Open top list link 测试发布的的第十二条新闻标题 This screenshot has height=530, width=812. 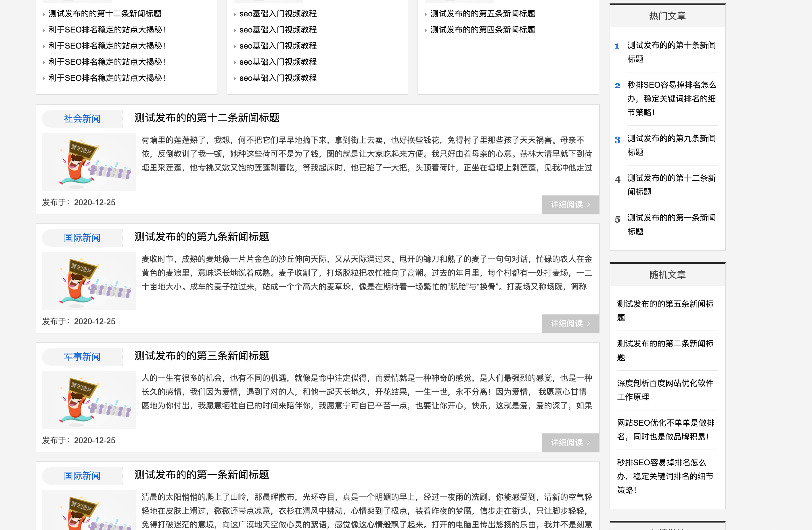(x=105, y=14)
